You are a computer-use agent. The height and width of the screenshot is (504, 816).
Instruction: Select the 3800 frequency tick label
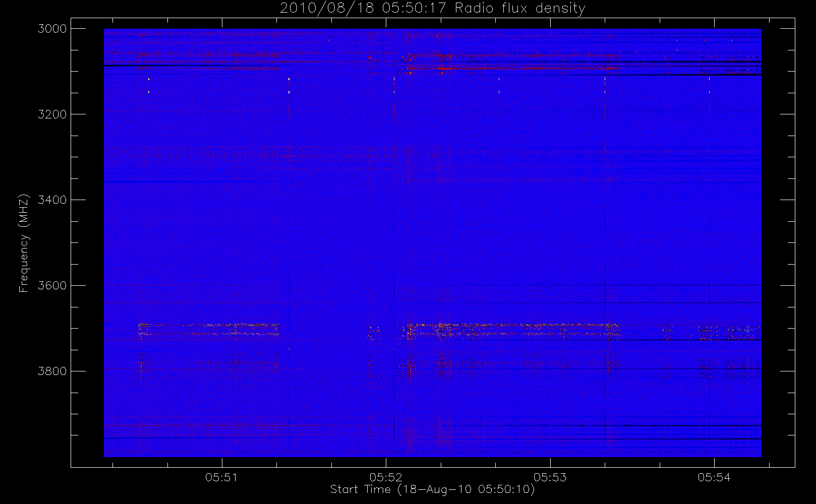52,371
